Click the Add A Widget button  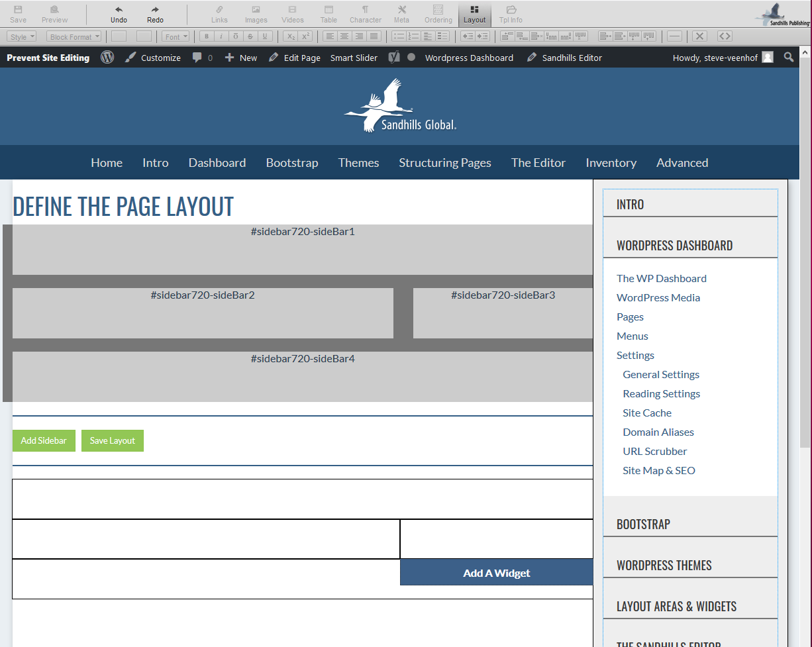pyautogui.click(x=497, y=573)
